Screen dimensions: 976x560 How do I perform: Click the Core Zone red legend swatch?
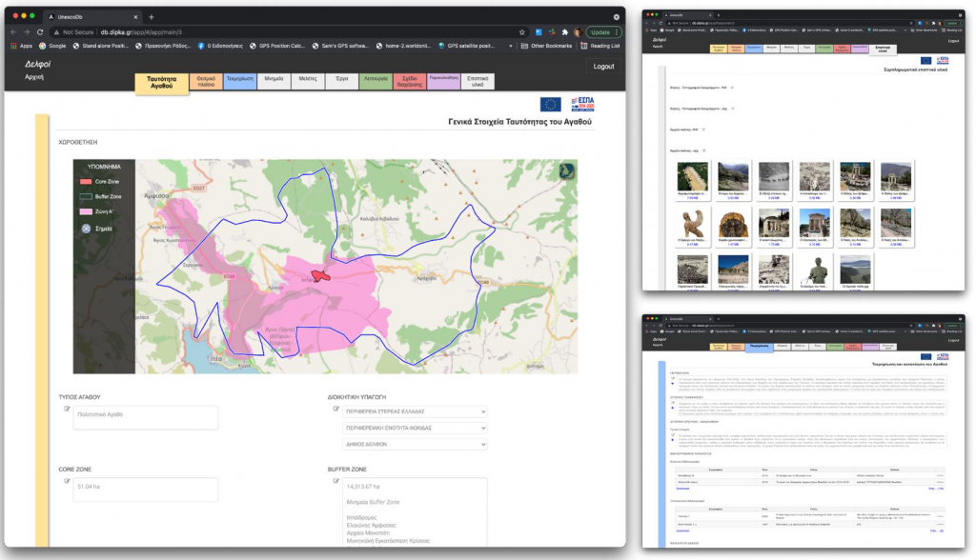click(x=86, y=182)
